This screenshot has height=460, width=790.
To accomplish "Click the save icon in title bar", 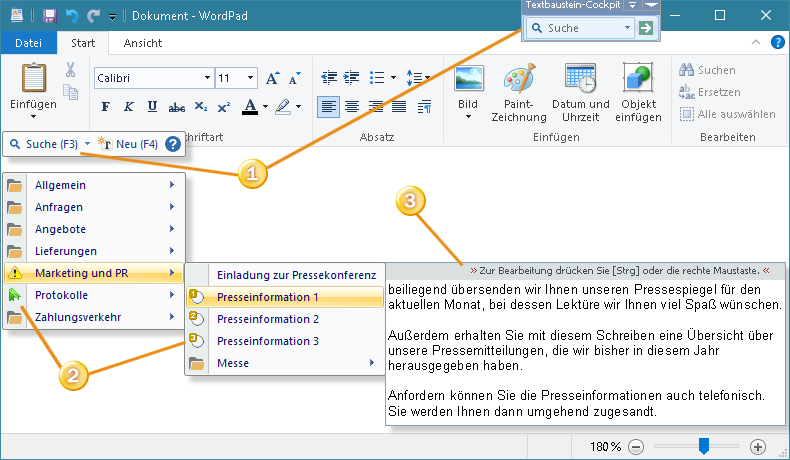I will pyautogui.click(x=49, y=16).
